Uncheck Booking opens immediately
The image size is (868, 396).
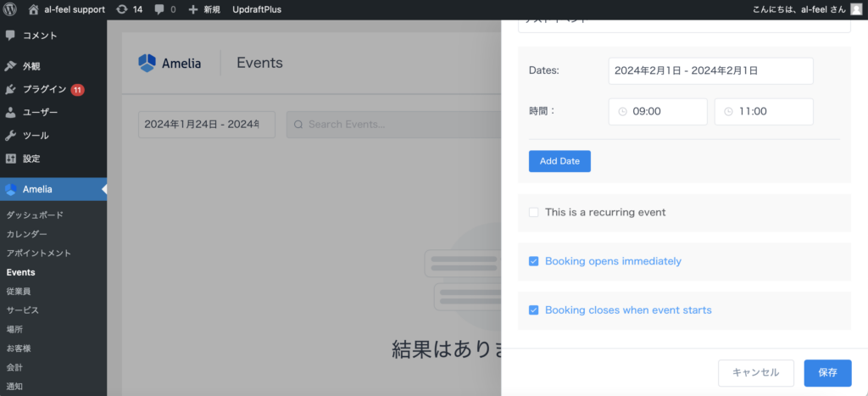533,261
